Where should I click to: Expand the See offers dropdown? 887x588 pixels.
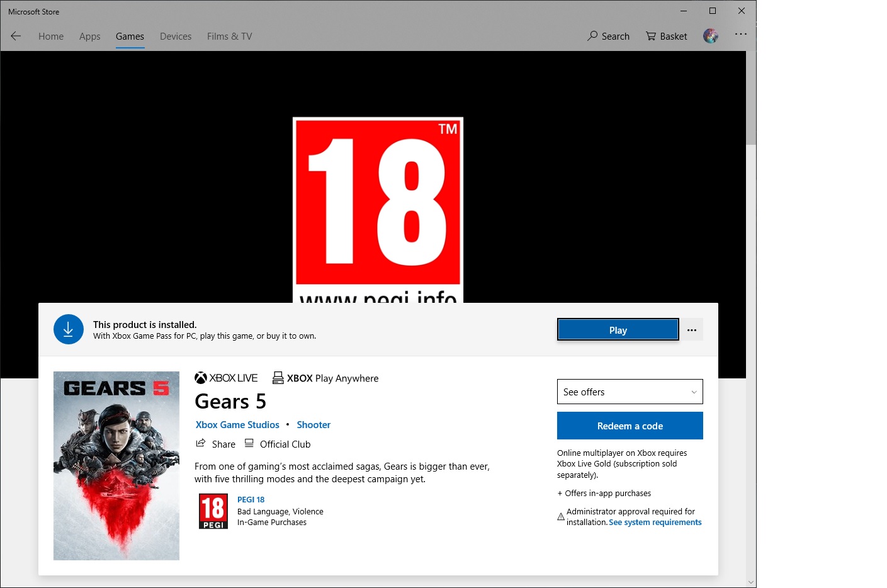tap(630, 392)
